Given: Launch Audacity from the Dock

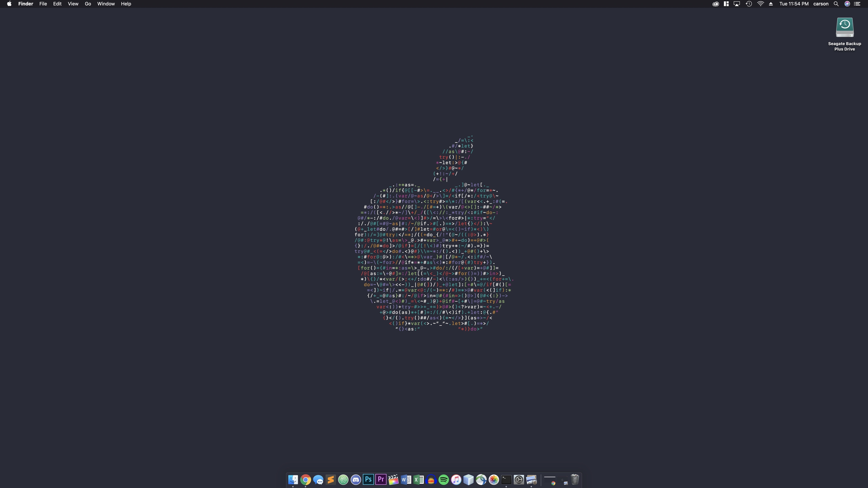Looking at the screenshot, I should (431, 480).
